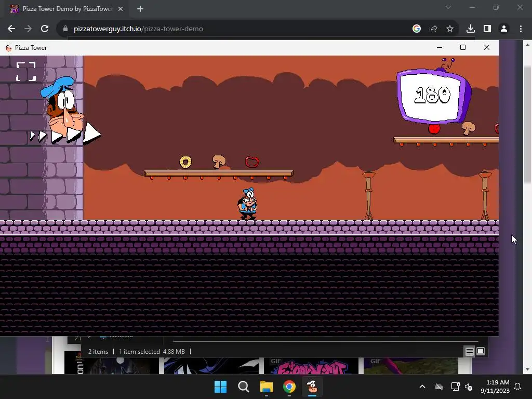Click the Pizza Tower taskbar icon
532x399 pixels.
(312, 387)
